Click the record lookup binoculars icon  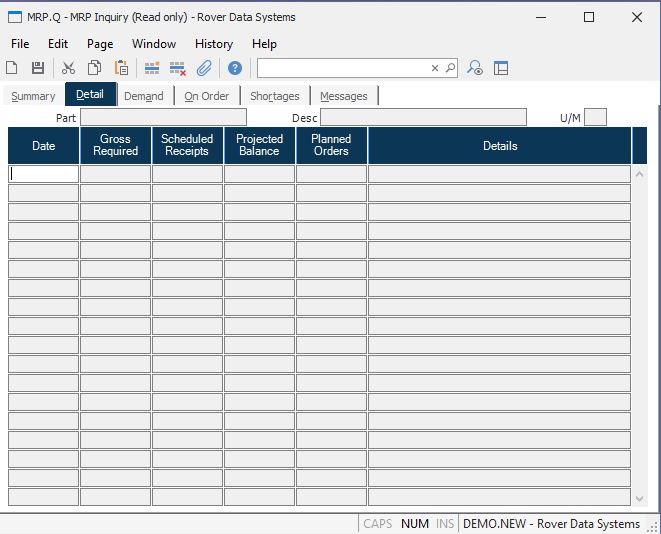click(x=476, y=68)
